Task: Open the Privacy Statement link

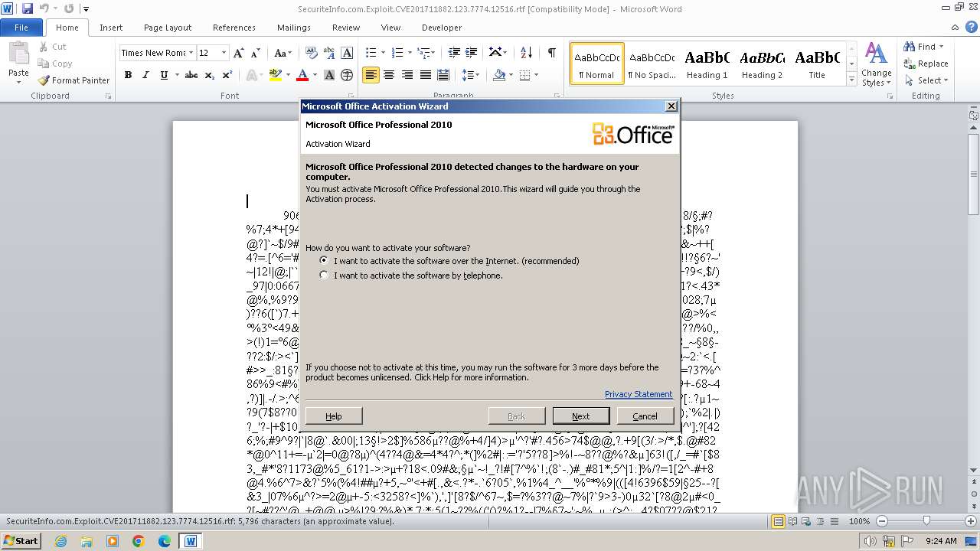Action: click(x=639, y=394)
